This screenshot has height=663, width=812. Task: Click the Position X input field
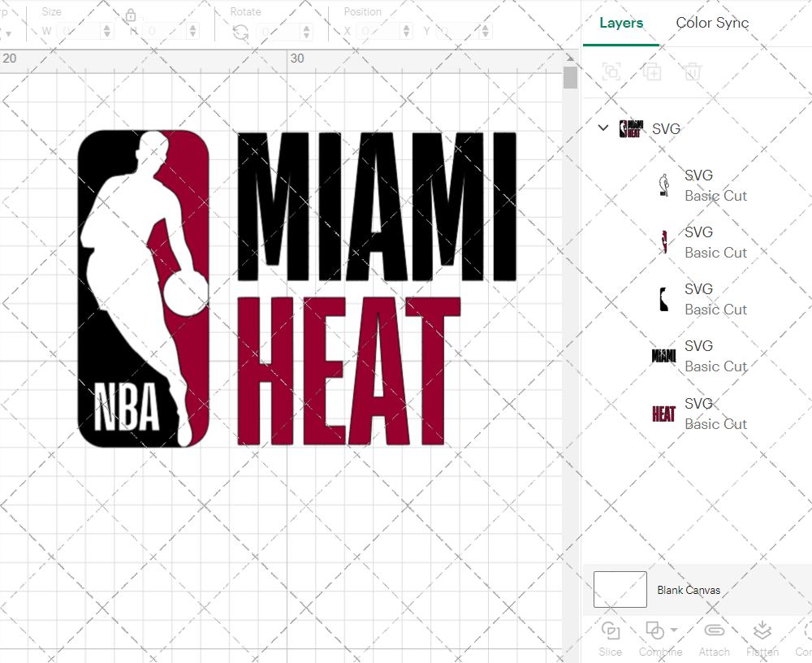click(x=378, y=32)
